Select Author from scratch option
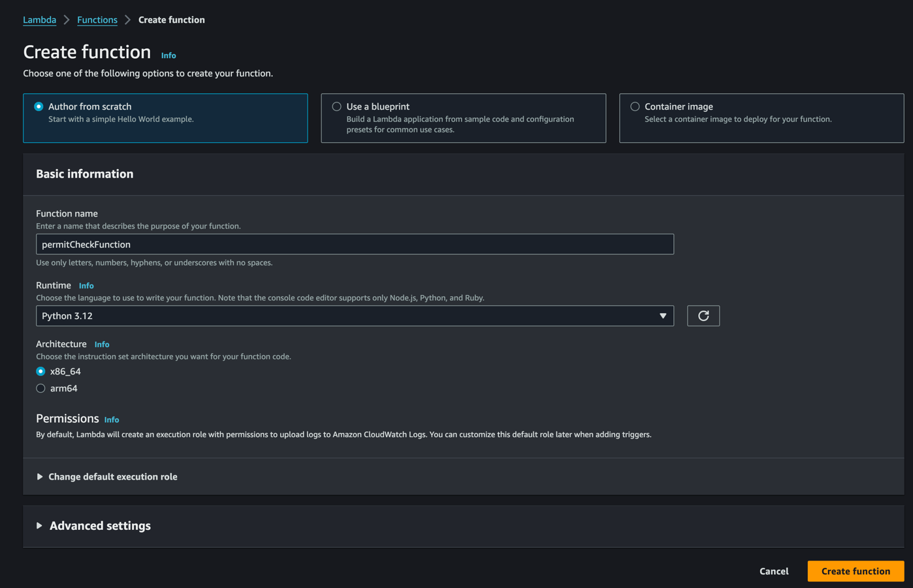Viewport: 913px width, 588px height. tap(39, 106)
